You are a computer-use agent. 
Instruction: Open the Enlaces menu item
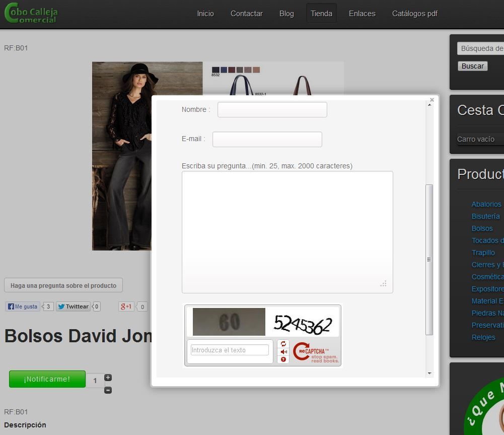pos(362,14)
